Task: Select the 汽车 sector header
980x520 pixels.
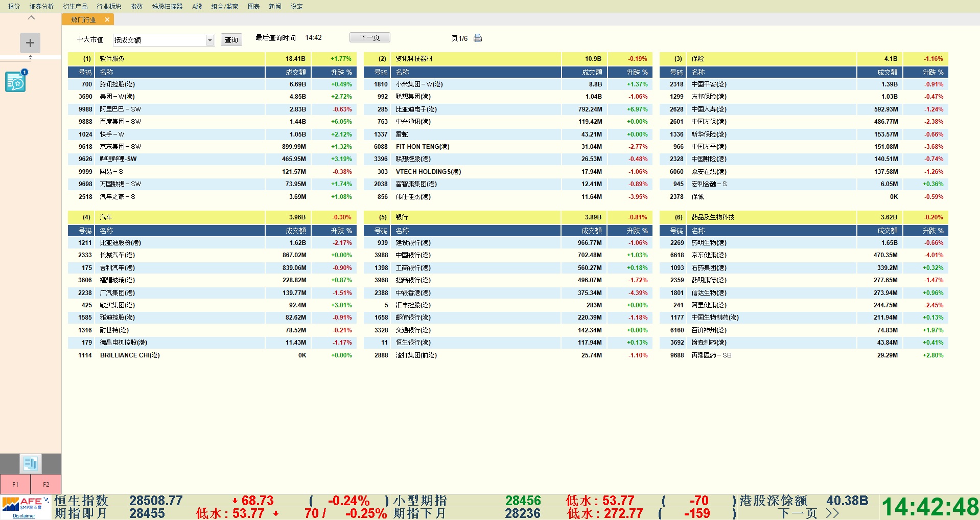Action: tap(212, 217)
